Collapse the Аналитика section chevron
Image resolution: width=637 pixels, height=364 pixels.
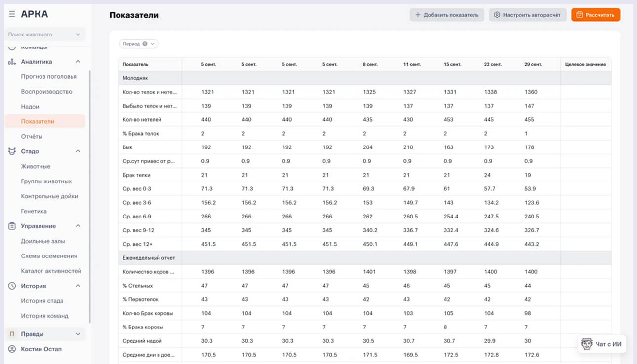click(78, 62)
